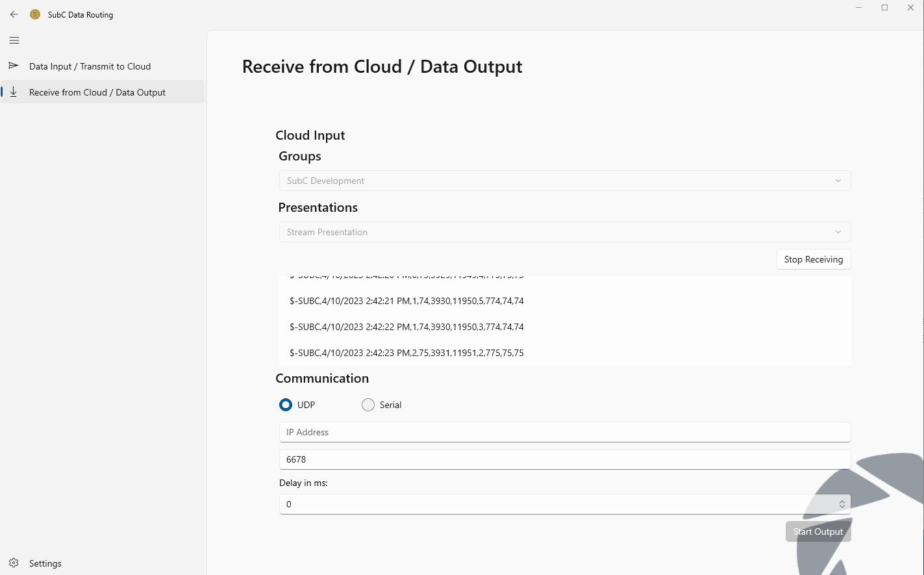Open Data Input / Transmit to Cloud page
This screenshot has width=924, height=575.
click(90, 66)
